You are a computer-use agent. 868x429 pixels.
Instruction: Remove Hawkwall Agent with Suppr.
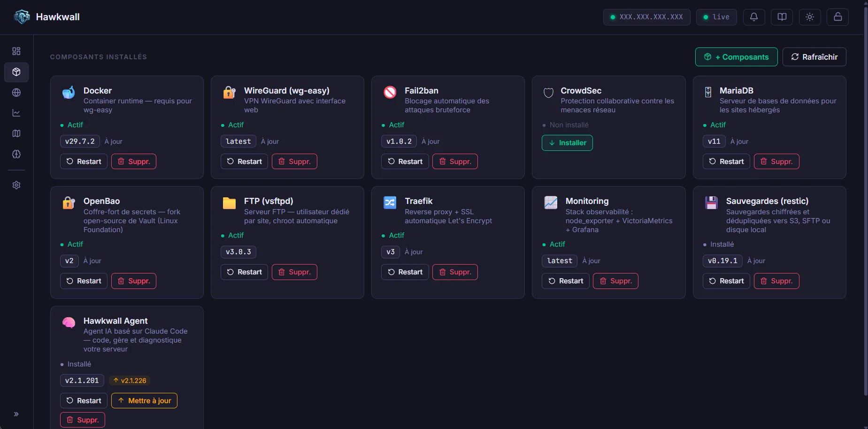point(82,420)
